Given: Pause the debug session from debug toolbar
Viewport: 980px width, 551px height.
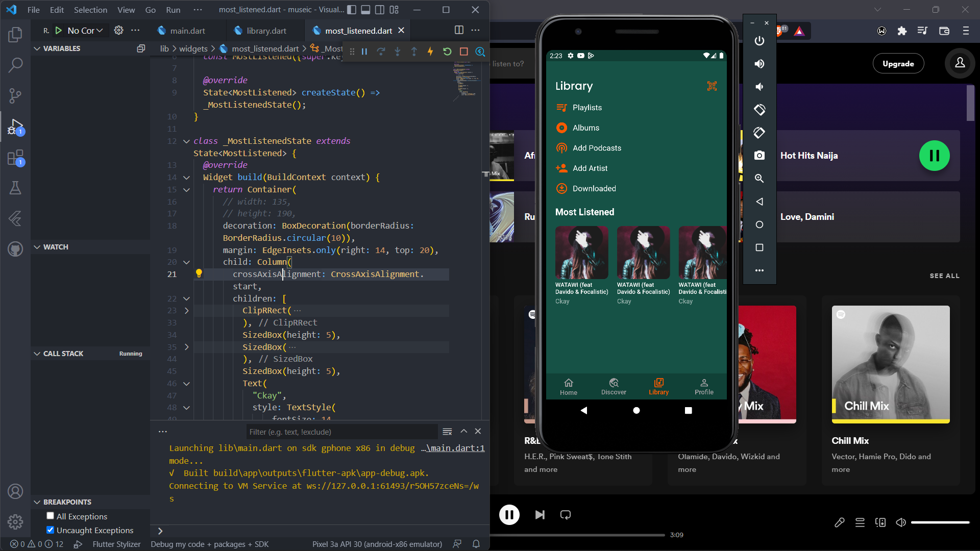Looking at the screenshot, I should (364, 52).
